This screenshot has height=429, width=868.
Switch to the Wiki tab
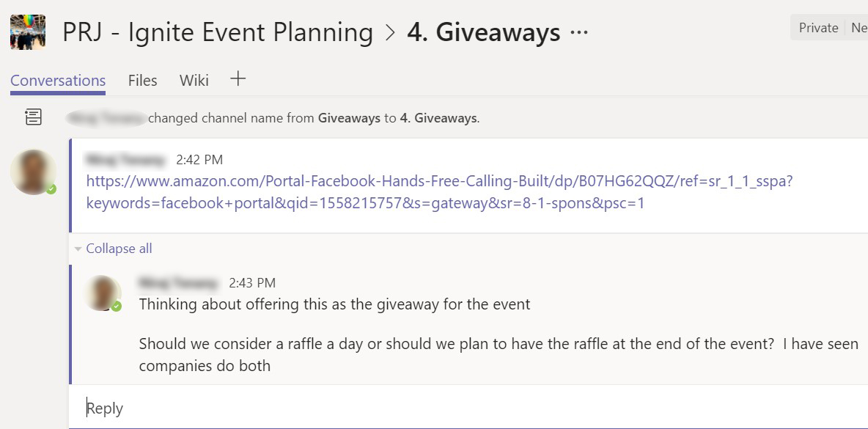193,81
